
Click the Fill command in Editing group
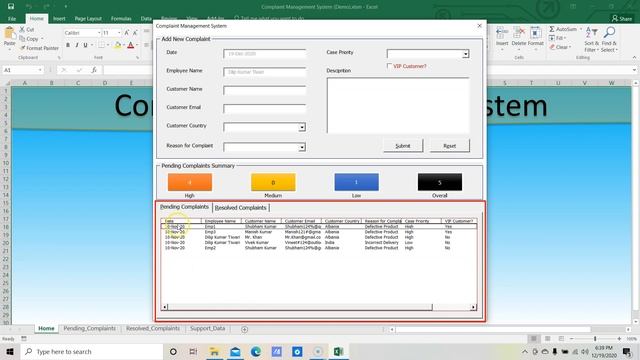(x=557, y=38)
